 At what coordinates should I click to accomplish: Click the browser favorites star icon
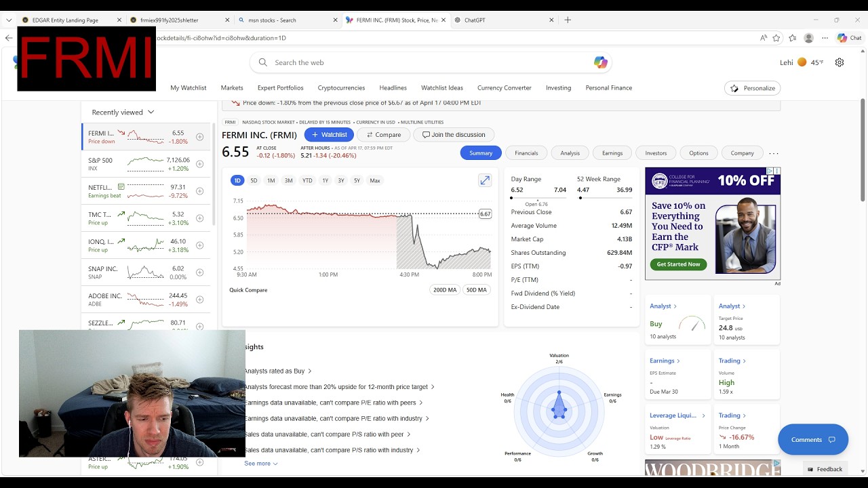coord(776,38)
